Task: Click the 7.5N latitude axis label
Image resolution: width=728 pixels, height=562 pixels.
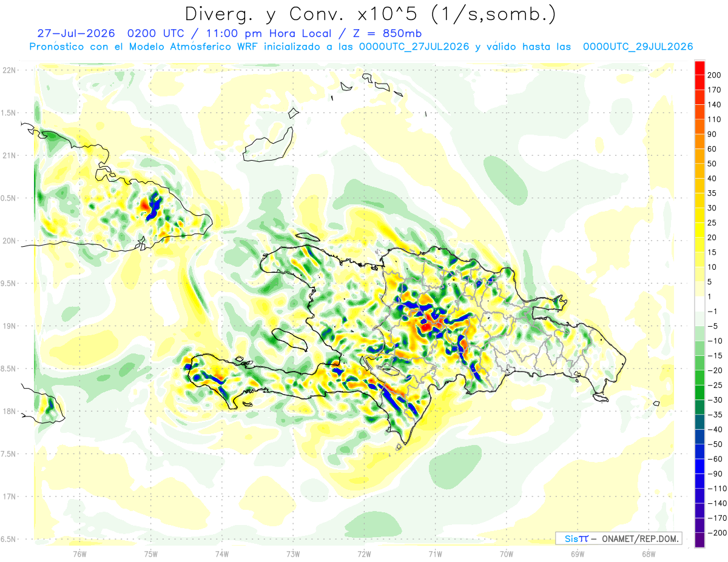Action: pos(9,454)
